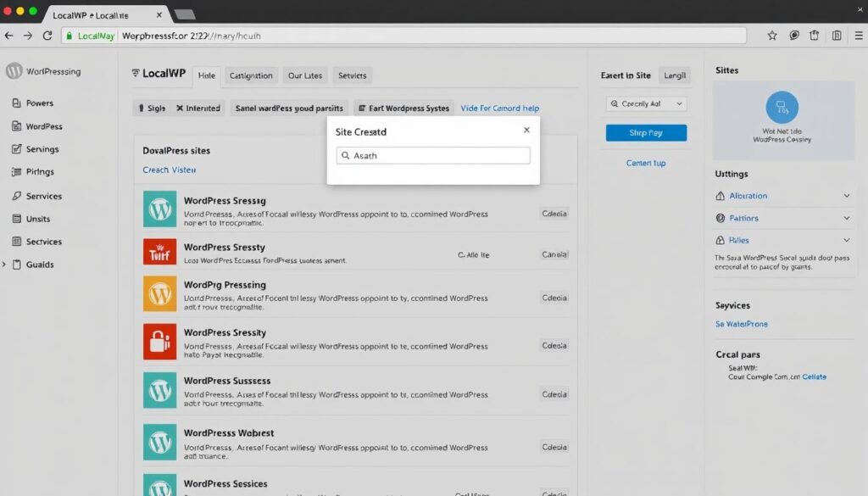
Task: Click the extension icon beside the bookmark star
Action: click(x=793, y=36)
